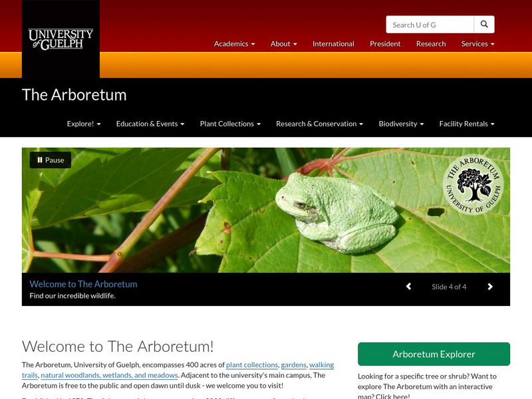Advance to next slide with right arrow
The height and width of the screenshot is (399, 532).
pyautogui.click(x=490, y=287)
